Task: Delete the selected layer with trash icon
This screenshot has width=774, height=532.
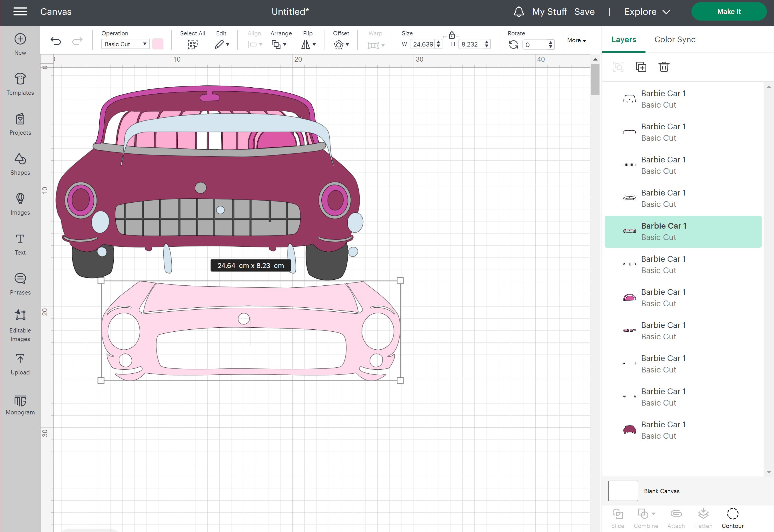Action: (664, 67)
